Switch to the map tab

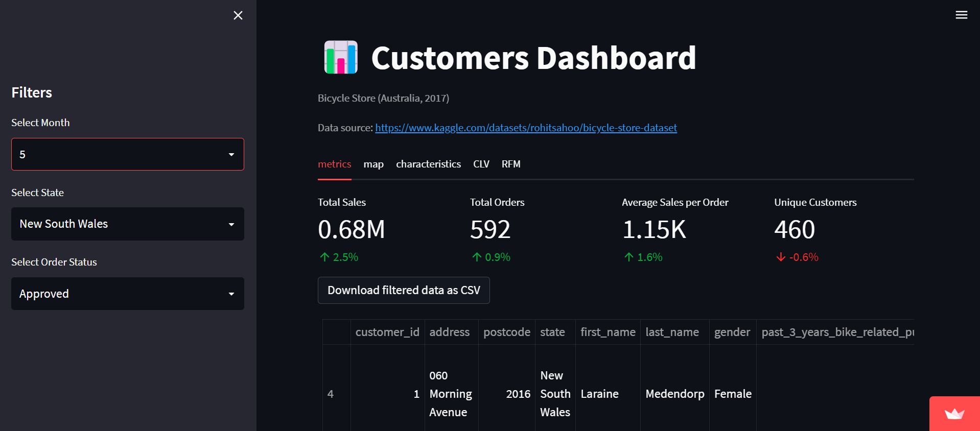pos(374,164)
